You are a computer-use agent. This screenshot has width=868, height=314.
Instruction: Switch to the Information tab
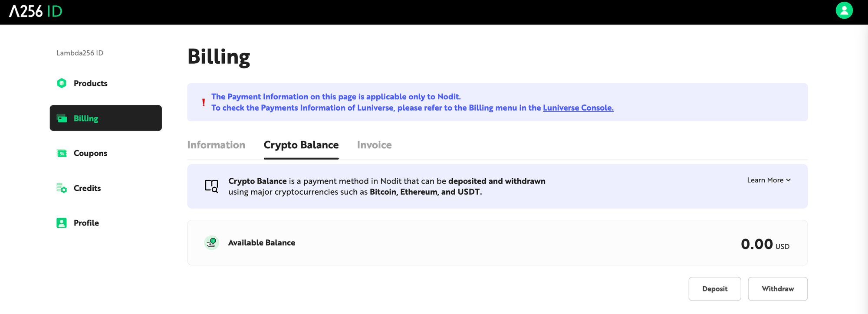216,145
